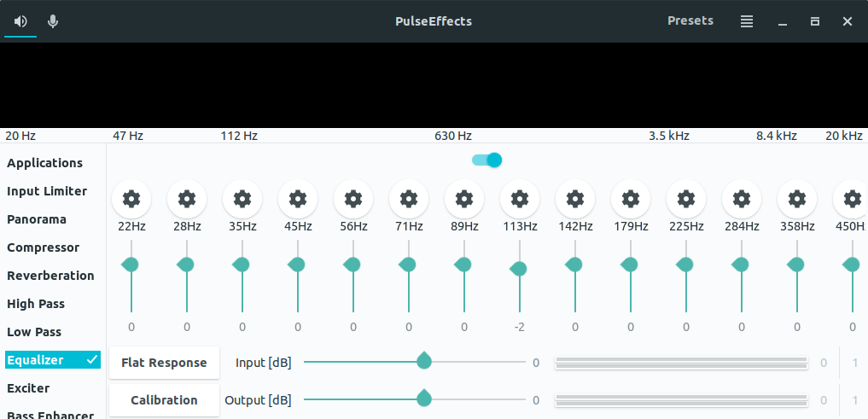Click the 113Hz band gain slider knob
This screenshot has height=419, width=868.
coord(519,269)
